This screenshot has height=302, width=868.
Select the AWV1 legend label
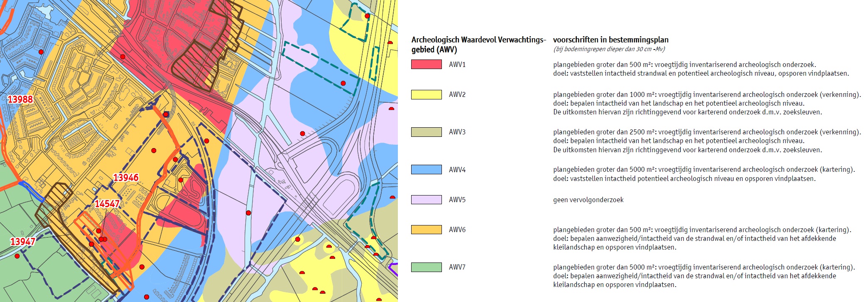(457, 64)
